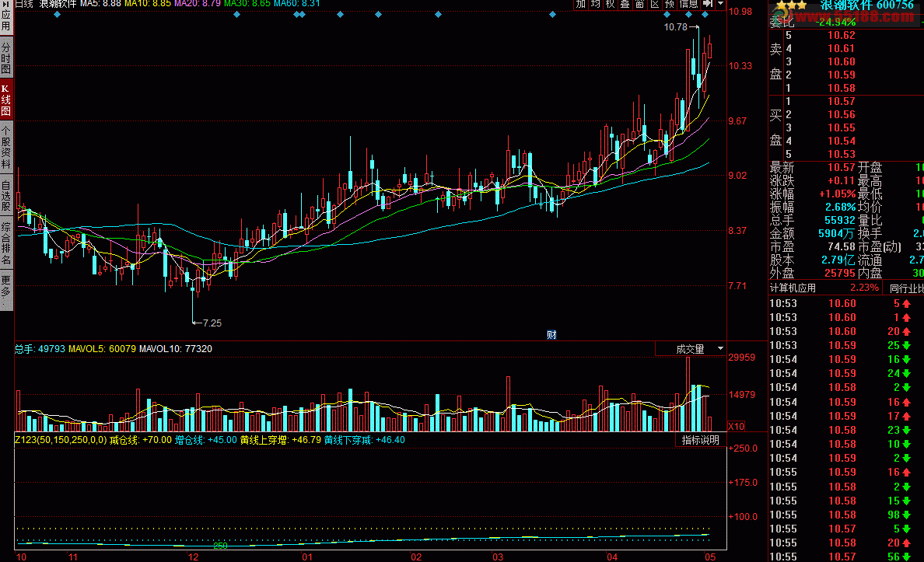Image resolution: width=924 pixels, height=562 pixels.
Task: Click the 振幅 2.68% value
Action: [x=840, y=208]
